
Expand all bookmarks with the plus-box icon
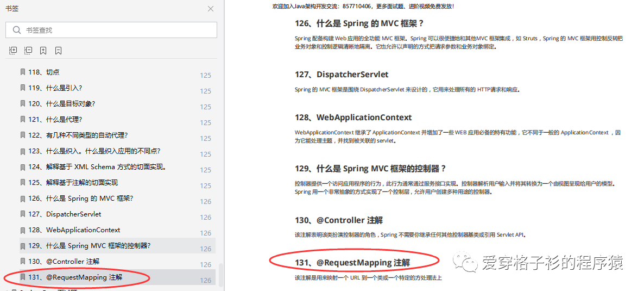click(x=13, y=51)
